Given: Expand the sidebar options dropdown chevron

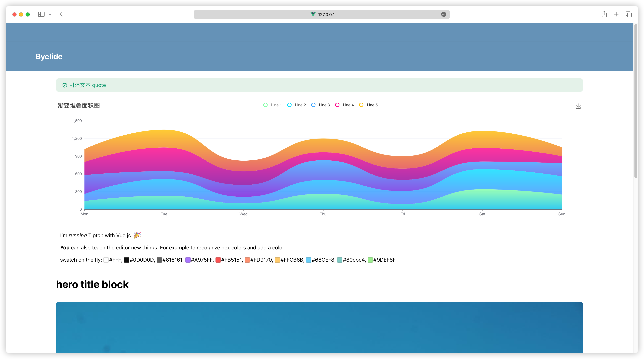Looking at the screenshot, I should click(50, 14).
